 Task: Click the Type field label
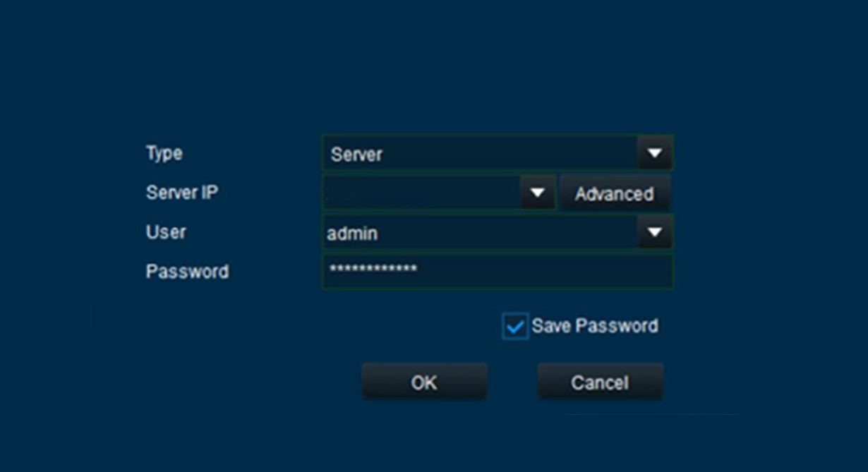click(x=164, y=153)
